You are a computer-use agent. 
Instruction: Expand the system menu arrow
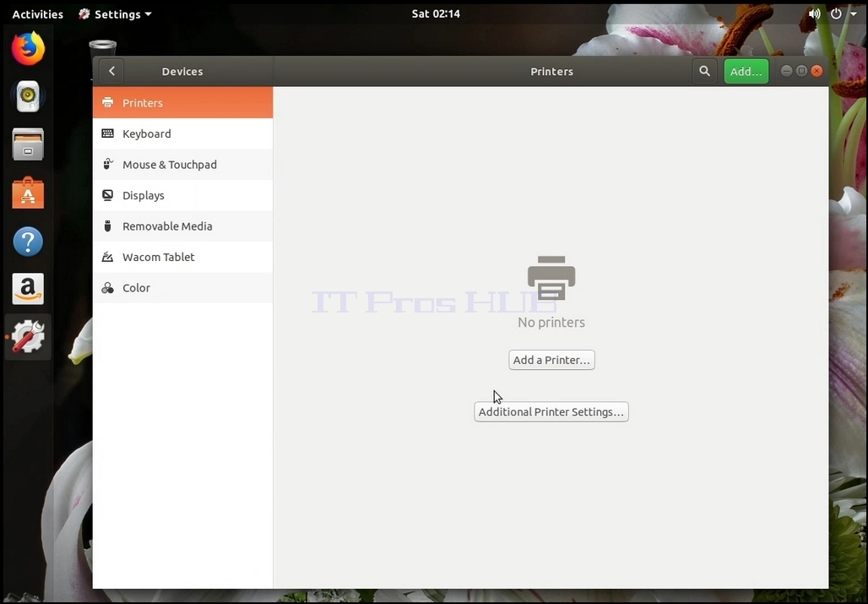[853, 14]
